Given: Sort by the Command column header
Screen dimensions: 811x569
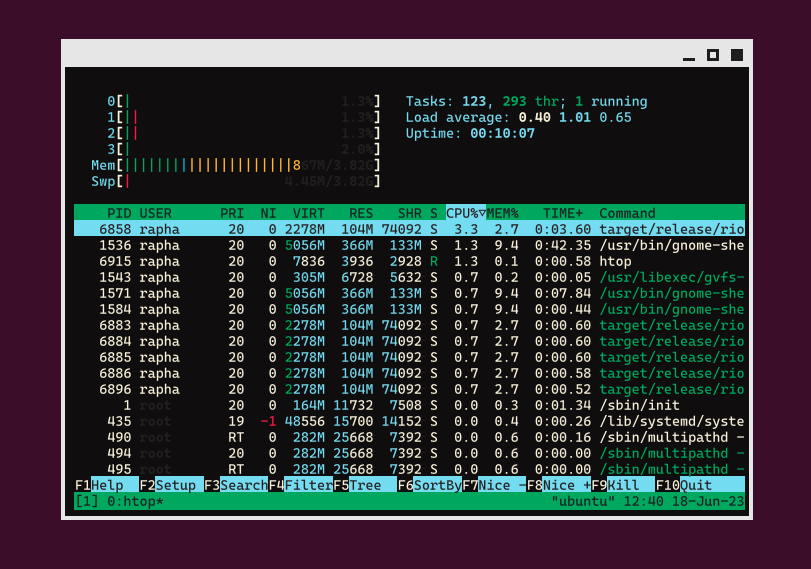Looking at the screenshot, I should [627, 213].
